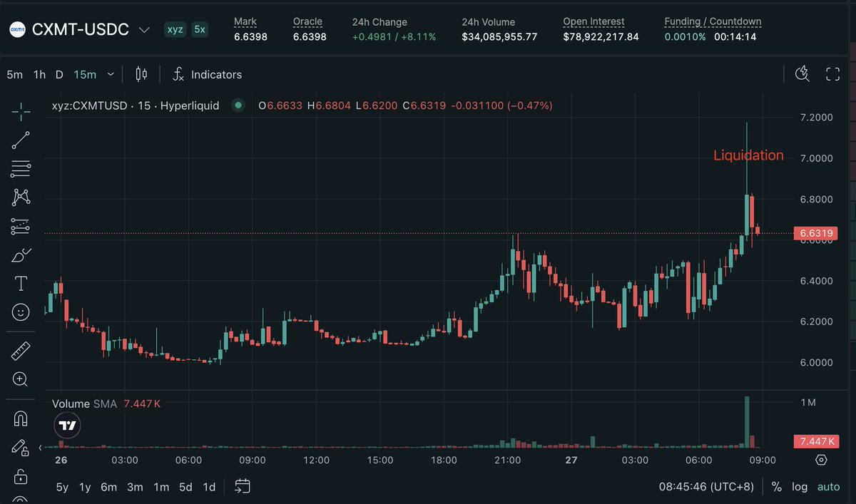Viewport: 856px width, 504px height.
Task: Click the 24h Volume value $34,085,955.77
Action: pos(499,36)
